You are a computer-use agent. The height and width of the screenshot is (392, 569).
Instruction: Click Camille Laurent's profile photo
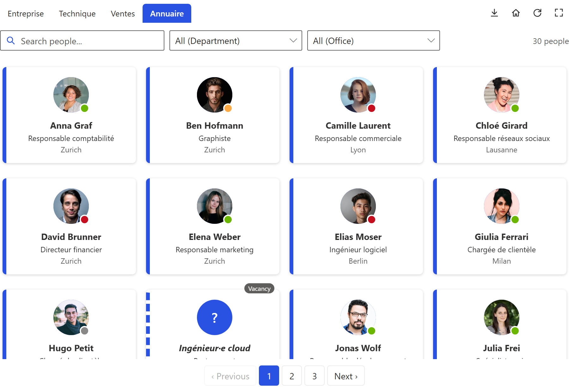click(358, 95)
